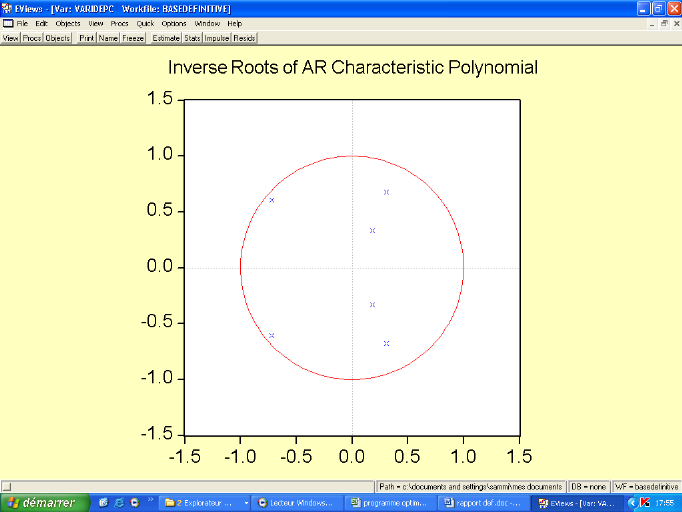Click the Resids toolbar button
Screen dimensions: 682x512
click(x=244, y=38)
